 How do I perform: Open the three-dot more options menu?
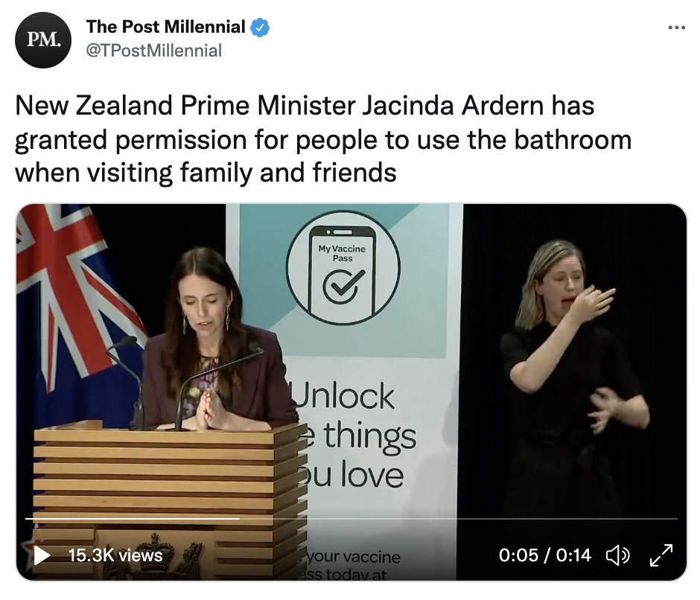676,28
